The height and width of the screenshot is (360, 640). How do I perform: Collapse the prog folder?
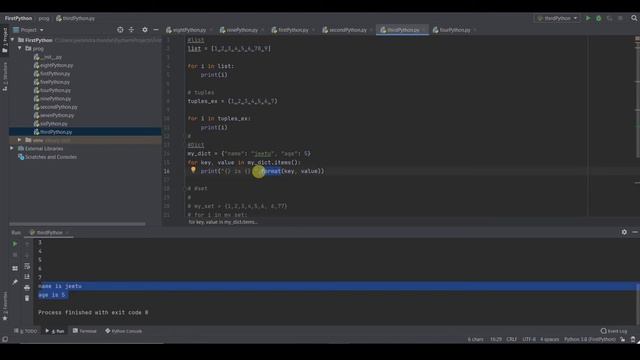pos(19,48)
